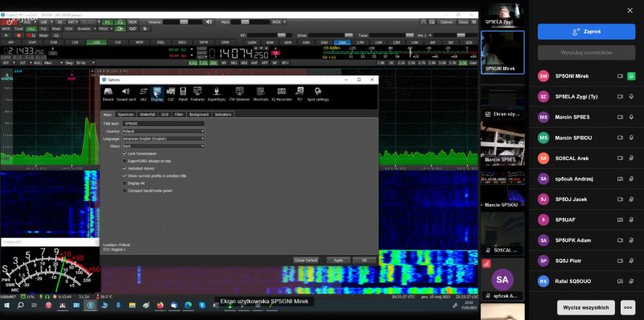Open the Panel options page
The height and width of the screenshot is (320, 644).
point(184,94)
